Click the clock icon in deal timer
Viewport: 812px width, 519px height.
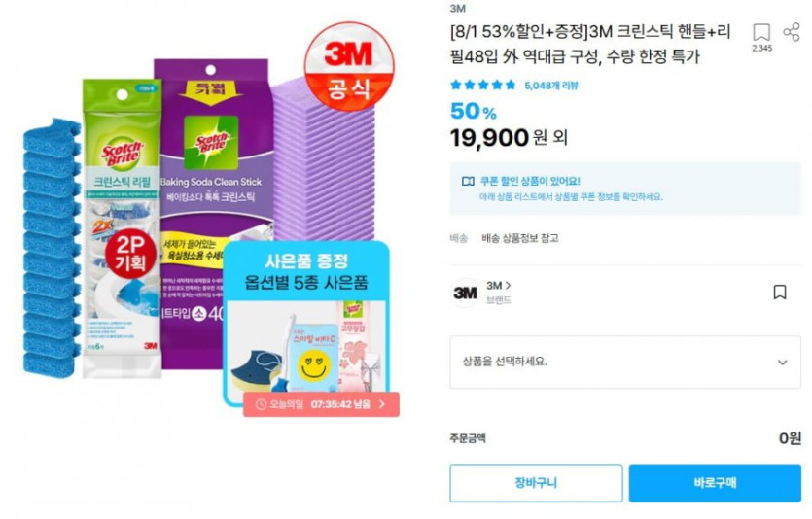261,404
